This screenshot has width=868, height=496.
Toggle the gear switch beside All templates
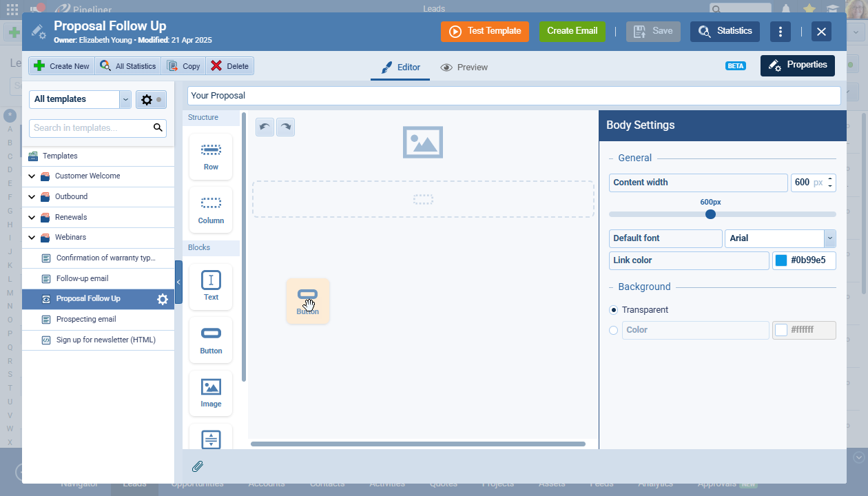pos(151,100)
